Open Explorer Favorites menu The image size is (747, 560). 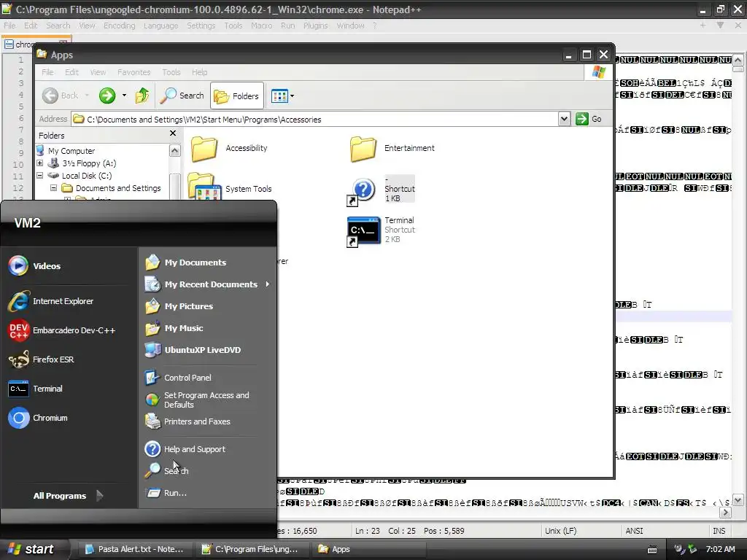134,72
